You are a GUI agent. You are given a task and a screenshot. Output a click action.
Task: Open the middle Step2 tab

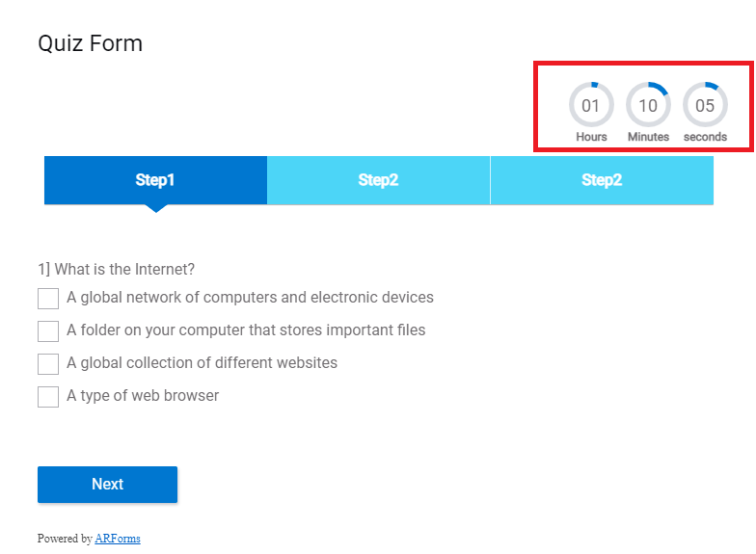tap(378, 180)
